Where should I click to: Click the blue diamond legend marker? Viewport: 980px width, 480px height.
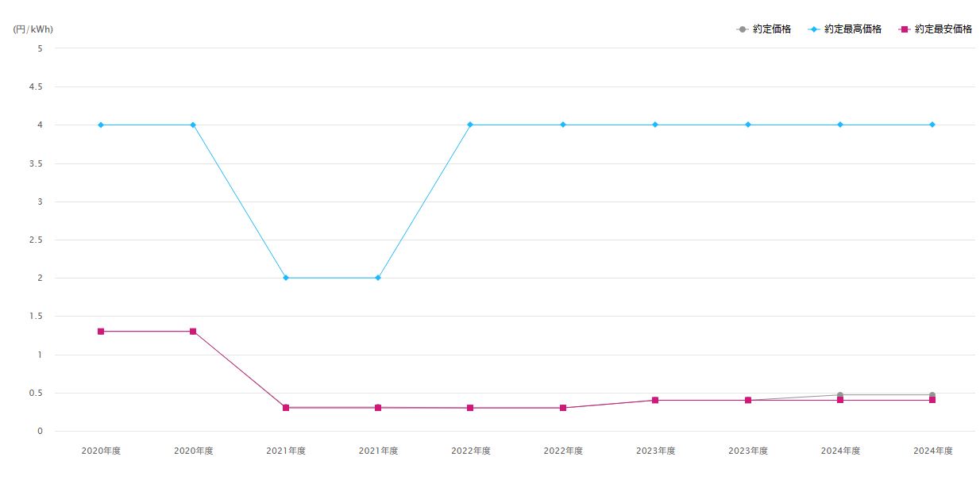click(x=813, y=29)
